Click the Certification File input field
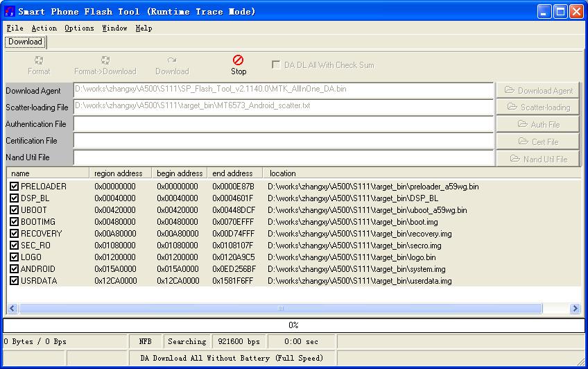Screen dimensions: 588x369 [283, 141]
